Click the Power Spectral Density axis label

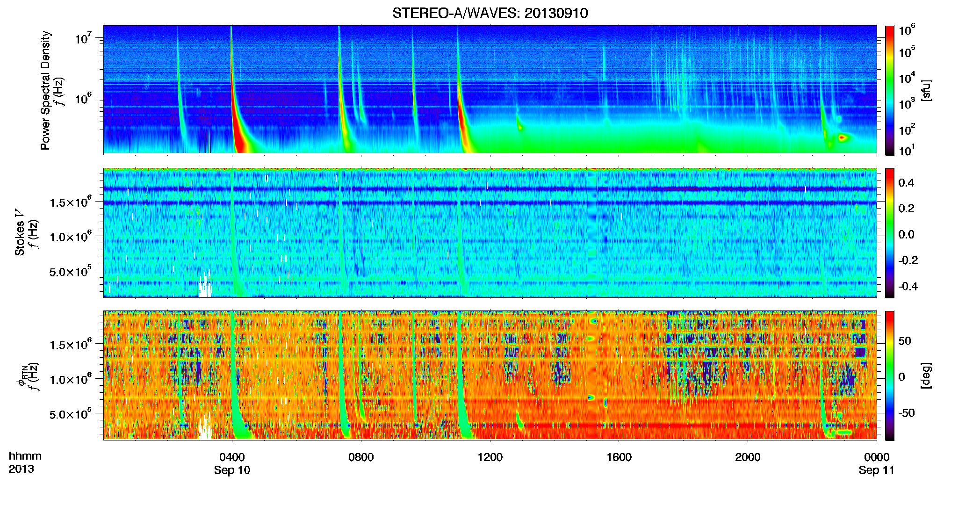click(x=45, y=91)
